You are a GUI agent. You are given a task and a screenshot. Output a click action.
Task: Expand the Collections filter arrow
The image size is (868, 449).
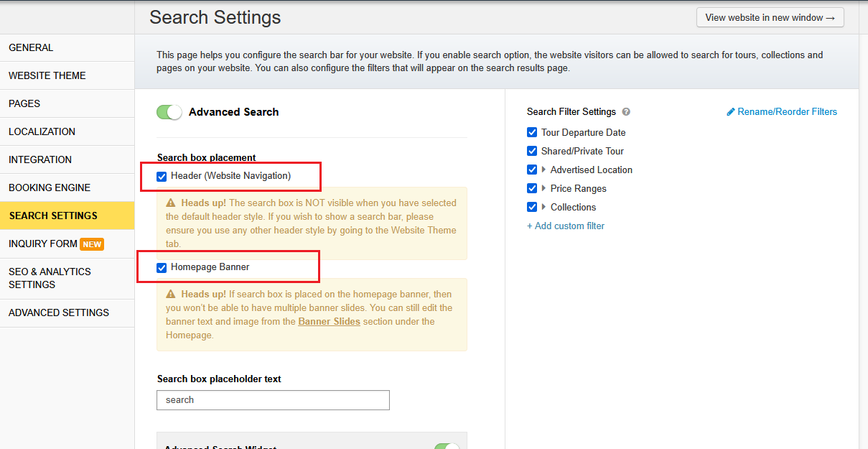(x=543, y=208)
